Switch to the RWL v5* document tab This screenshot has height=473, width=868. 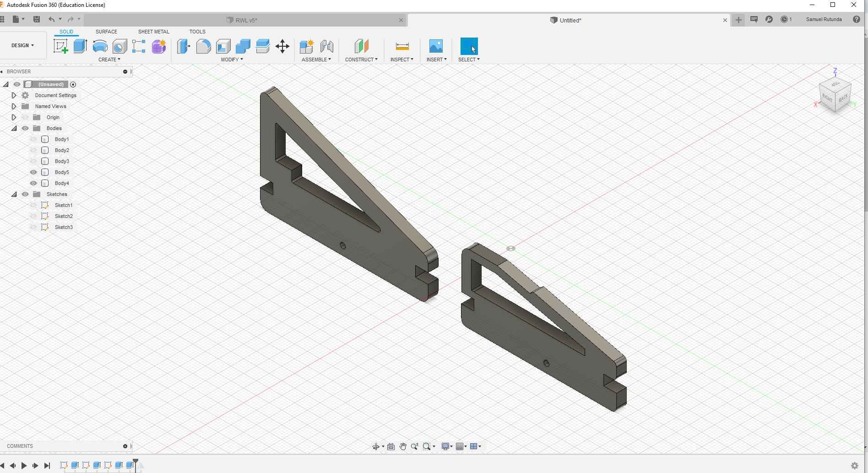point(246,20)
